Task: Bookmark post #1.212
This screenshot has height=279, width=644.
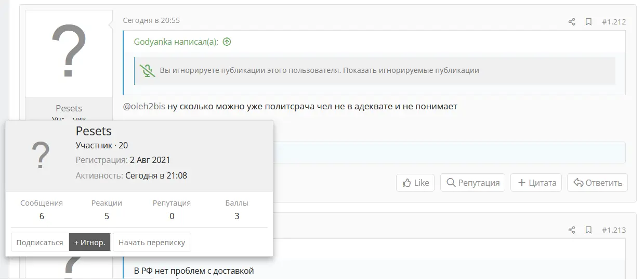Action: click(588, 22)
